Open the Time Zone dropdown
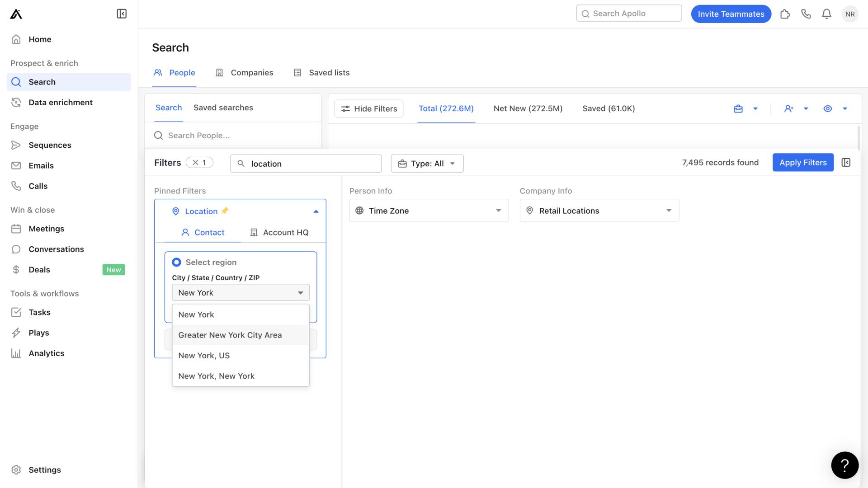Viewport: 868px width, 488px height. [x=429, y=210]
